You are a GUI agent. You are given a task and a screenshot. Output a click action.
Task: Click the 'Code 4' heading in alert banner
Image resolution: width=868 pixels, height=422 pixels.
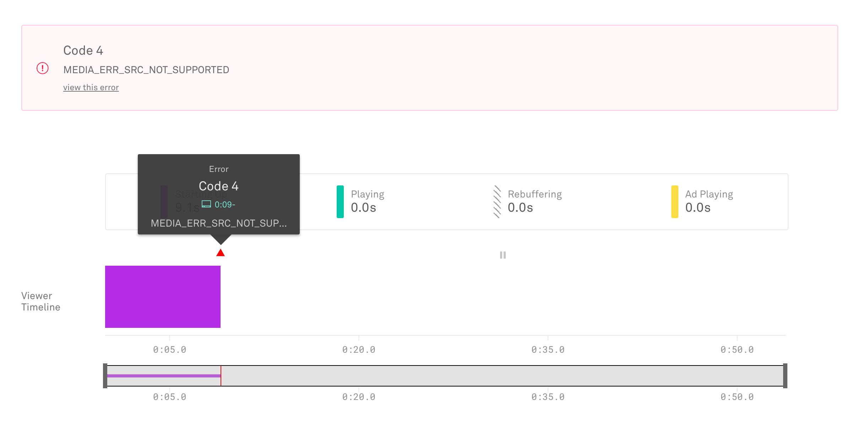point(83,50)
